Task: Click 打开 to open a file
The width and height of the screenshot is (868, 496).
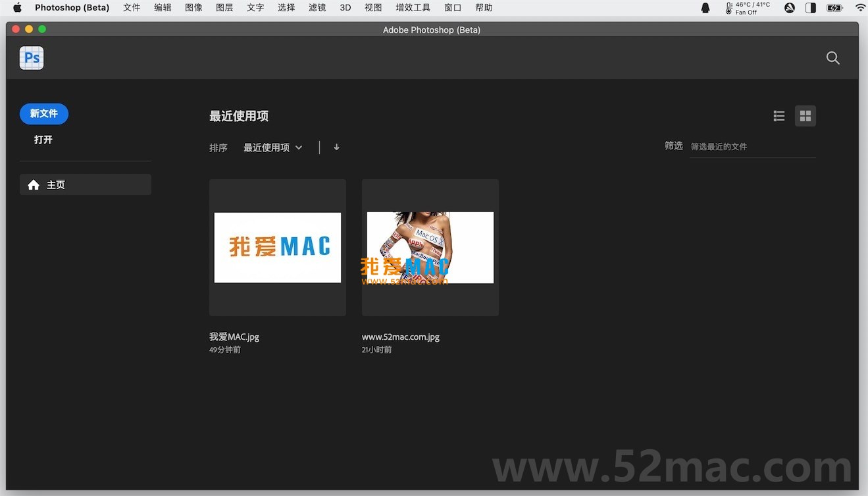Action: [43, 140]
